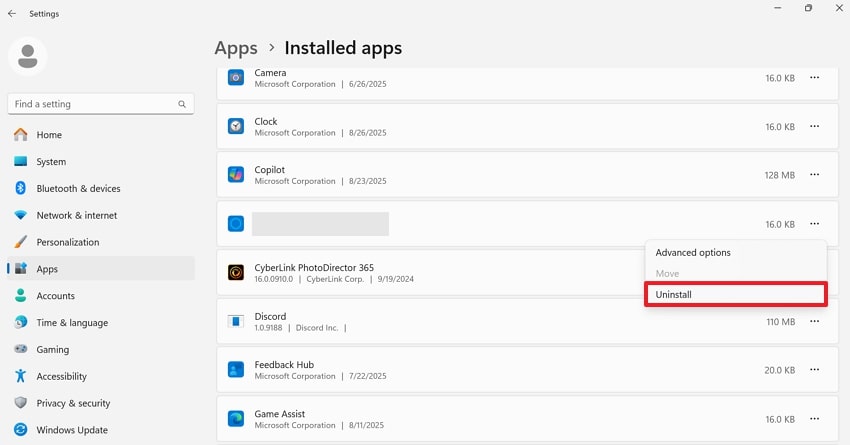Open Accessibility settings

click(61, 376)
